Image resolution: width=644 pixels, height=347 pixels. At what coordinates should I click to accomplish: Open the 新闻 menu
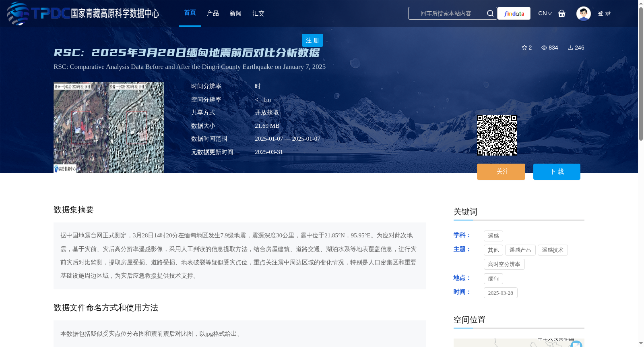tap(235, 13)
